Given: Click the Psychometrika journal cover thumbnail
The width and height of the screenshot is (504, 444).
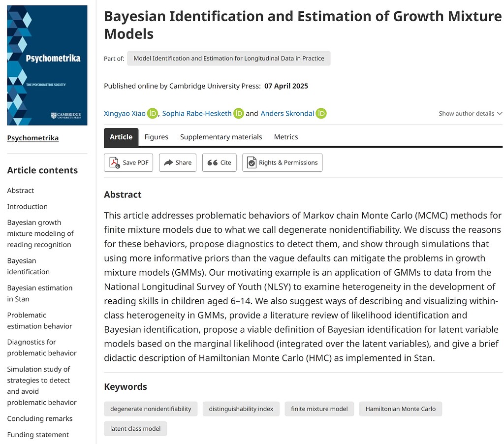Looking at the screenshot, I should pos(47,65).
